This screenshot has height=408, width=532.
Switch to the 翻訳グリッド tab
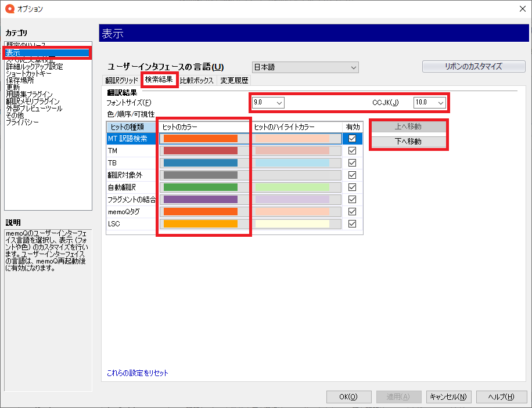(122, 81)
